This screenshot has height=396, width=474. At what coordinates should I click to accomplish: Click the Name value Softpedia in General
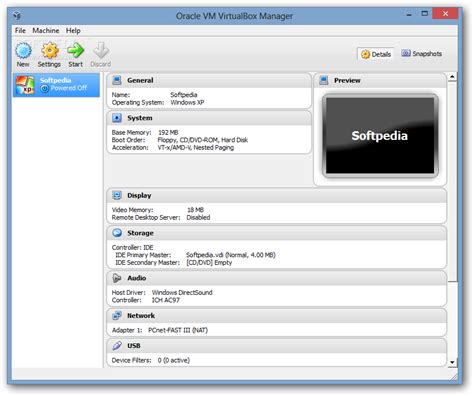[x=184, y=95]
